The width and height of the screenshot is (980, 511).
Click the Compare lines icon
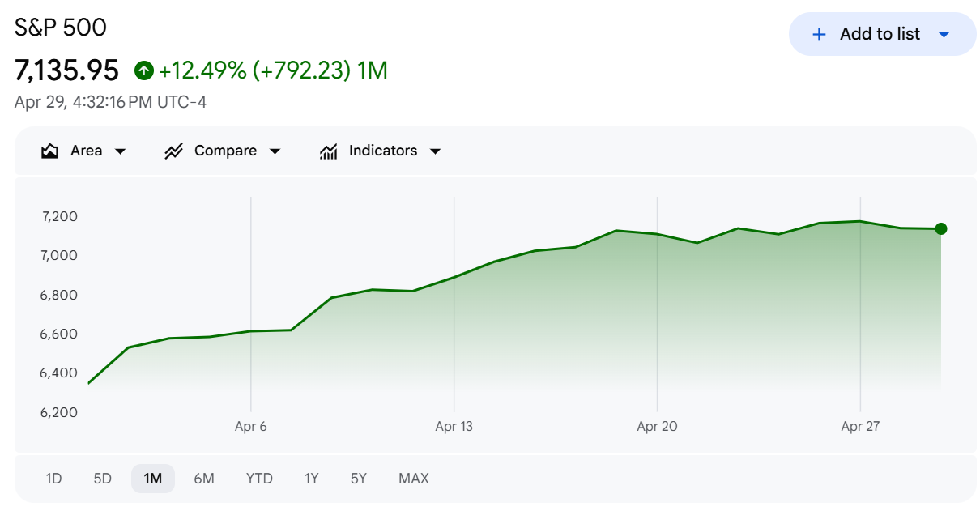click(173, 151)
